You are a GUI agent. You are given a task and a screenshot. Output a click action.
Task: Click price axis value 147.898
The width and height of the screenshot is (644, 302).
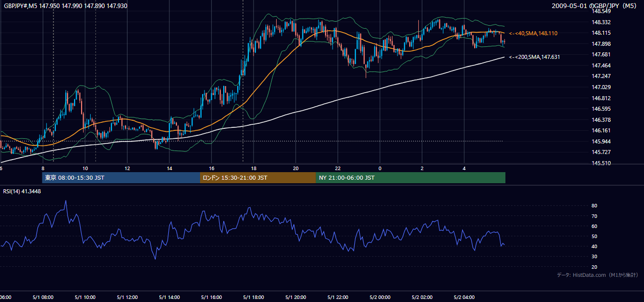[x=601, y=44]
